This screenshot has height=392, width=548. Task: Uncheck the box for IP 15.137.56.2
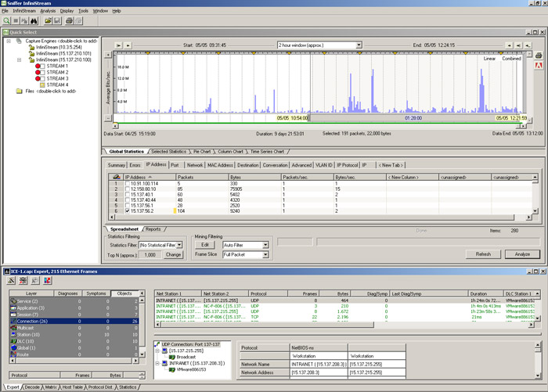coord(127,211)
